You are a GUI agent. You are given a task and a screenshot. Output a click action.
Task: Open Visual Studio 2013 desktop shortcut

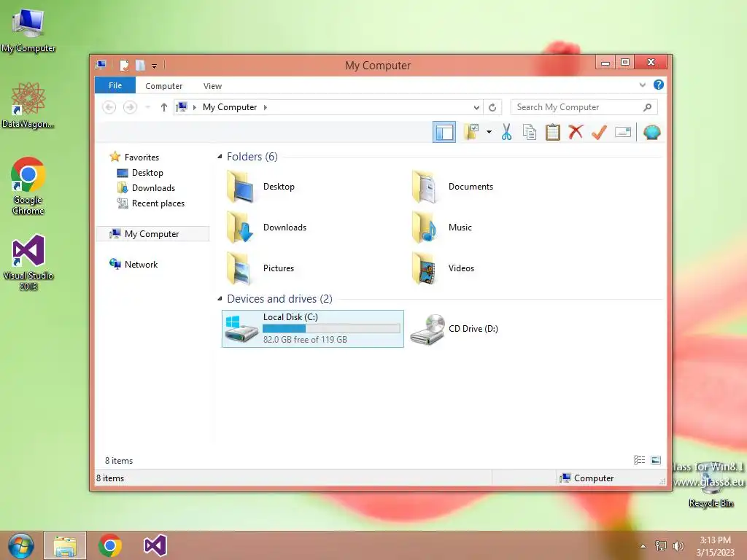click(28, 262)
